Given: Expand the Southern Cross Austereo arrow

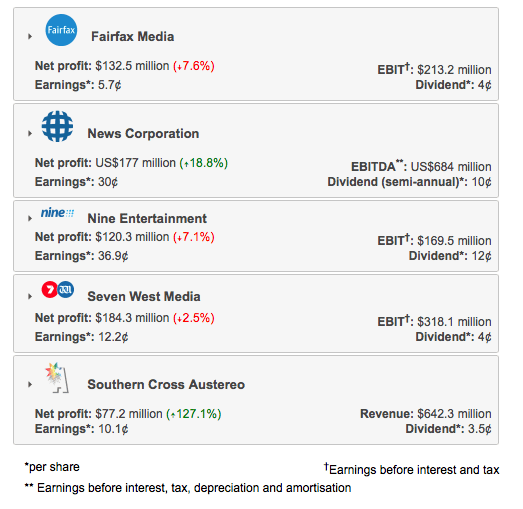Looking at the screenshot, I should [x=30, y=384].
